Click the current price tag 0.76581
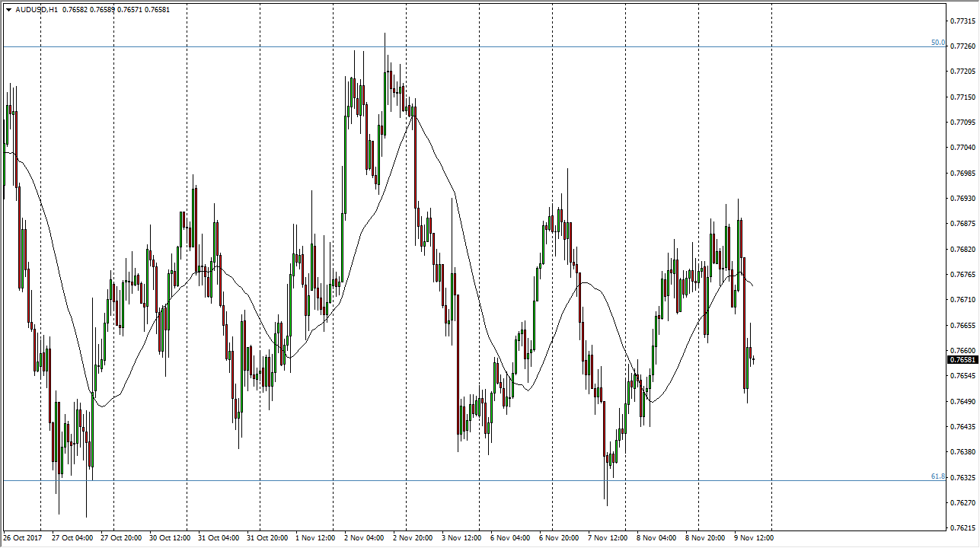Viewport: 980px width, 548px height. click(x=962, y=359)
